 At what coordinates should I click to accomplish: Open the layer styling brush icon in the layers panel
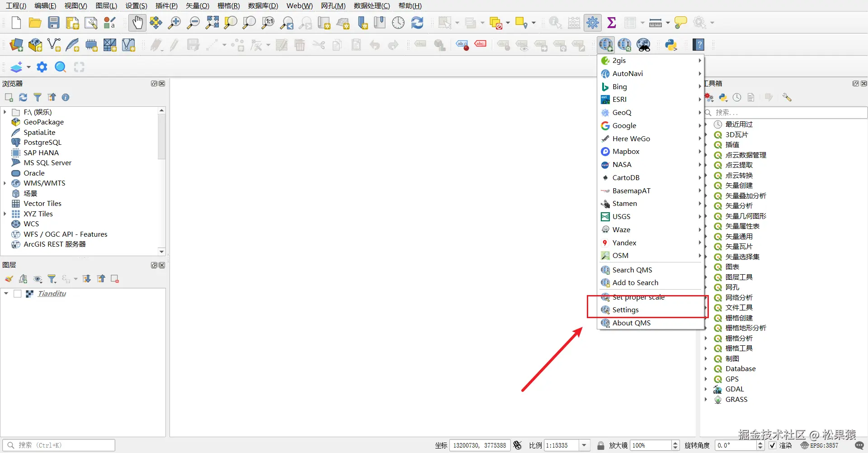(x=9, y=279)
